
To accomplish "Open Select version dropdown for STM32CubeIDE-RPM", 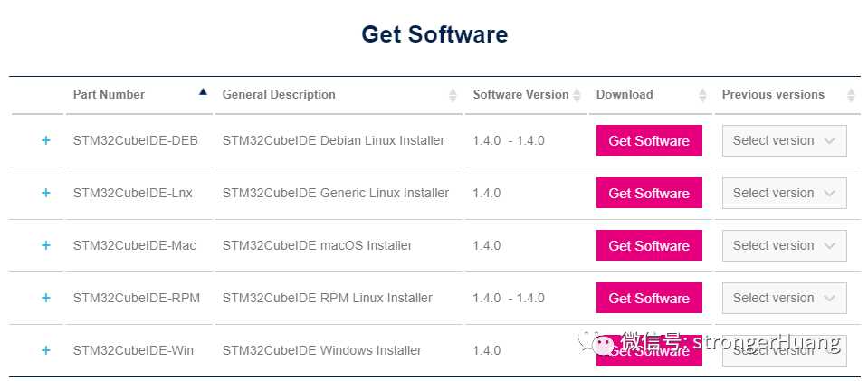I will tap(785, 298).
